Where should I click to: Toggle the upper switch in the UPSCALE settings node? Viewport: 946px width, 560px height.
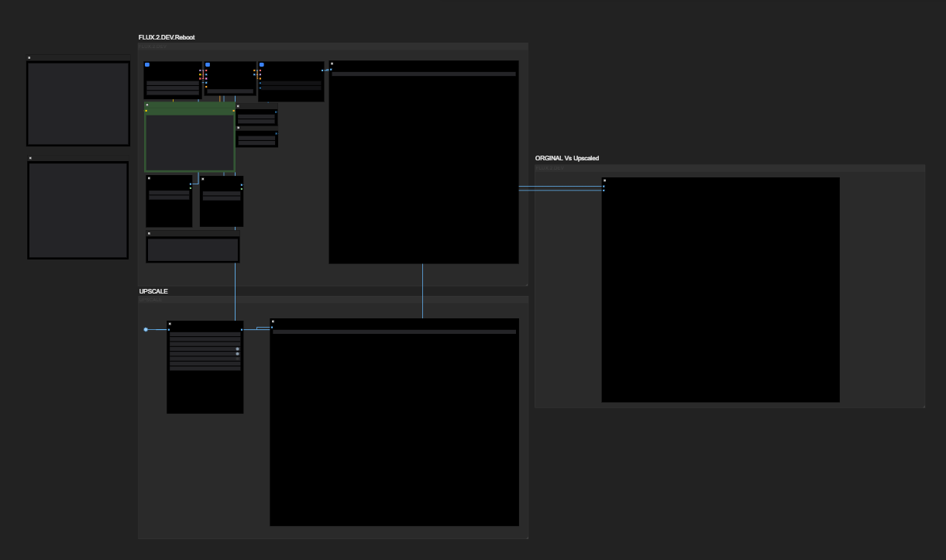[x=237, y=349]
